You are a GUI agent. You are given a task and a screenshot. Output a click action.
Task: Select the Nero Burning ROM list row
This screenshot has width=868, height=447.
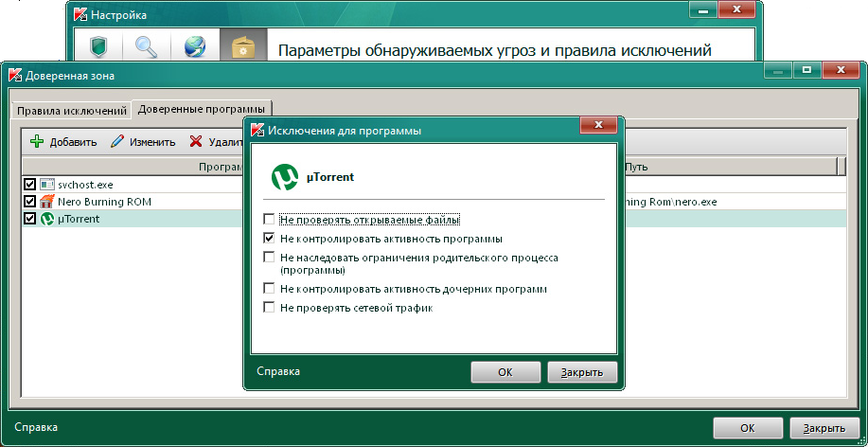104,202
